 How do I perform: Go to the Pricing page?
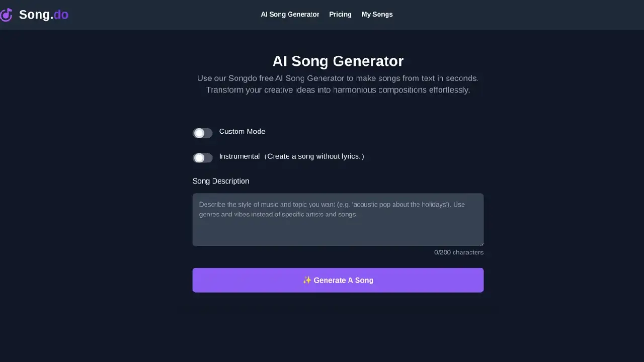coord(340,15)
